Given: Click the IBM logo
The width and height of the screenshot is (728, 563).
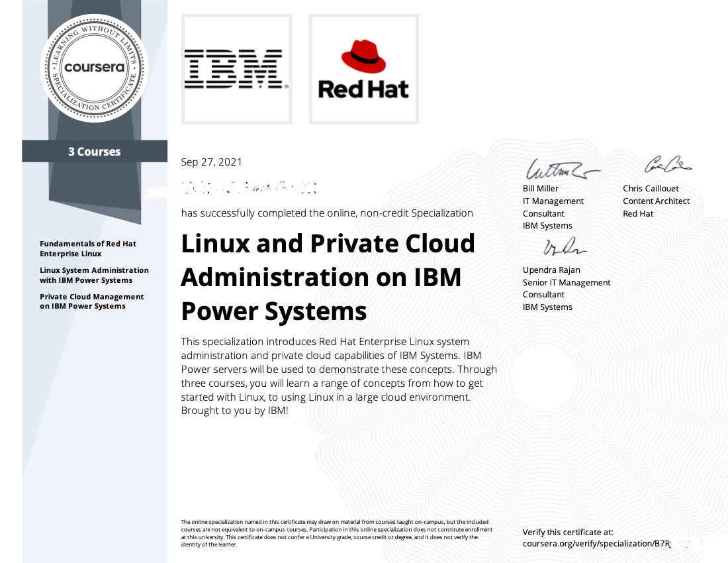Looking at the screenshot, I should [x=236, y=69].
